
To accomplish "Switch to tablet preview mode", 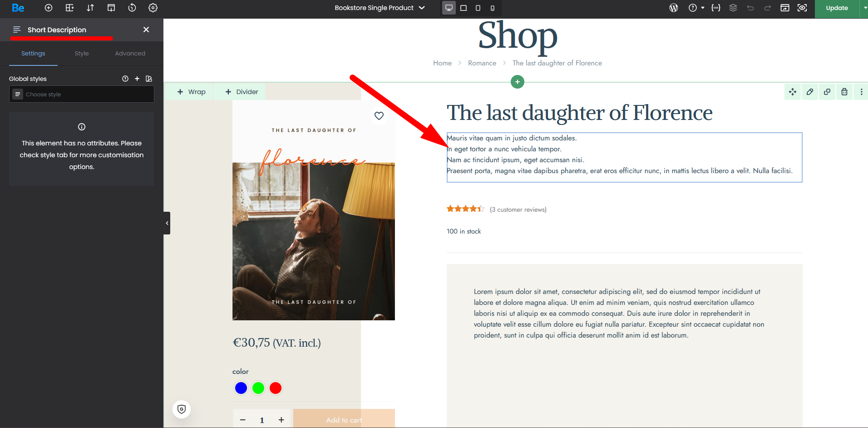I will pos(478,8).
